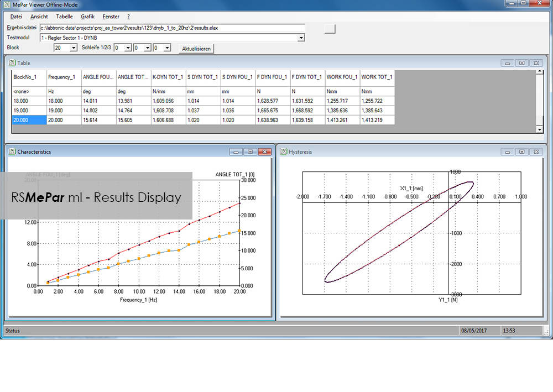This screenshot has height=392, width=553.
Task: Expand the Block number dropdown
Action: coord(74,48)
